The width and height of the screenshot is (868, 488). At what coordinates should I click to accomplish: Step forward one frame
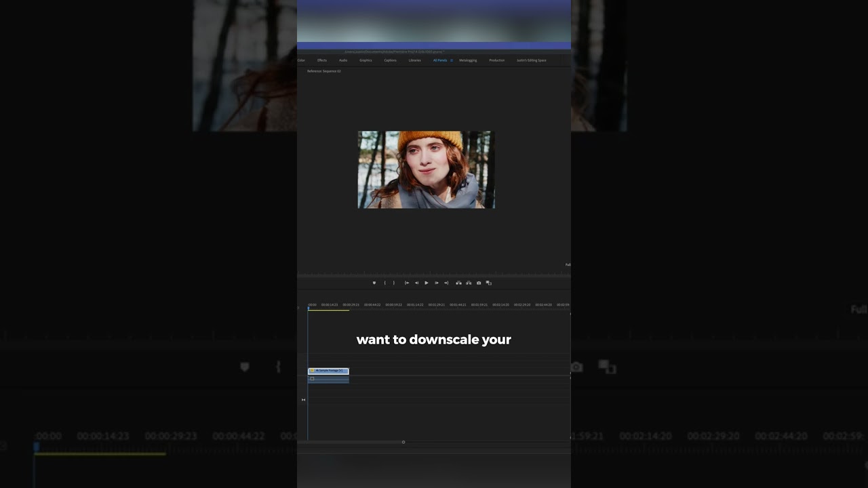click(437, 283)
